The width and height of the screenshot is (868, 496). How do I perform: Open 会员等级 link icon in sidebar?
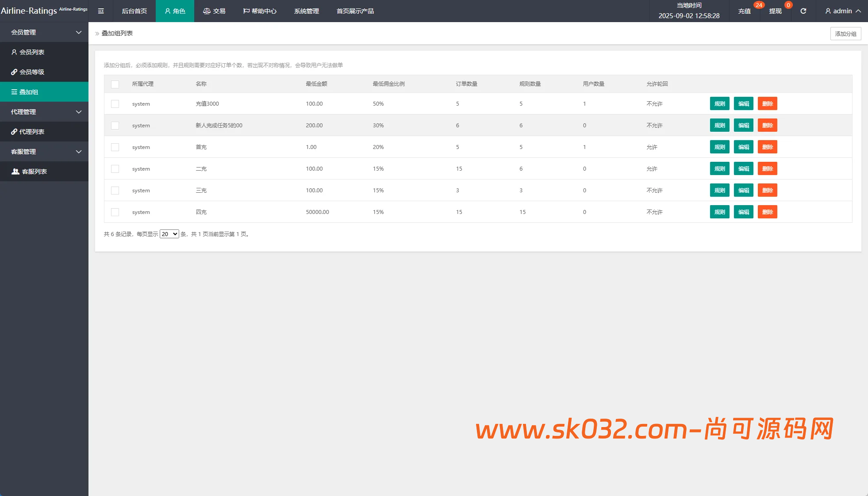click(14, 72)
